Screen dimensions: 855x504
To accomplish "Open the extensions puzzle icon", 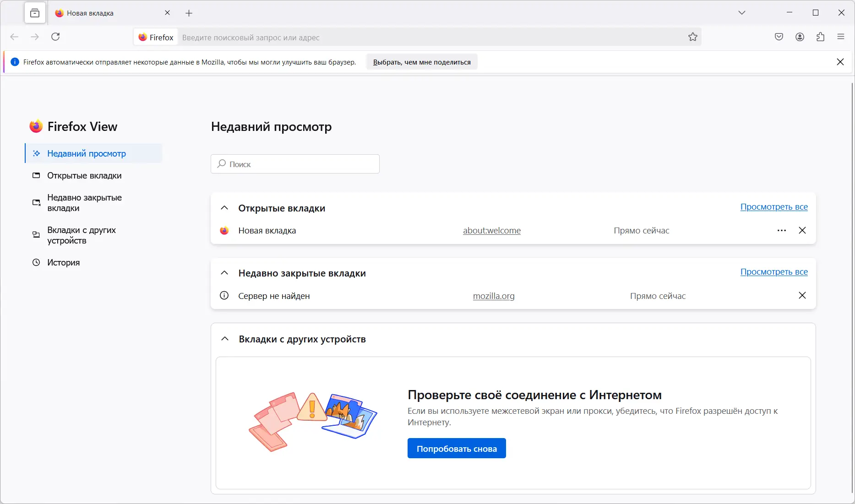I will [821, 37].
